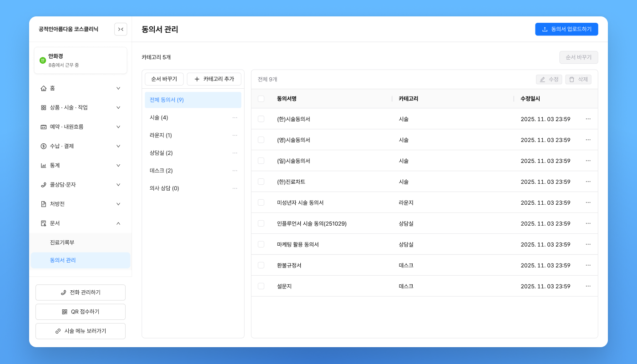Viewport: 637px width, 364px height.
Task: Select the checkbox for 설문지 row
Action: coord(261,286)
